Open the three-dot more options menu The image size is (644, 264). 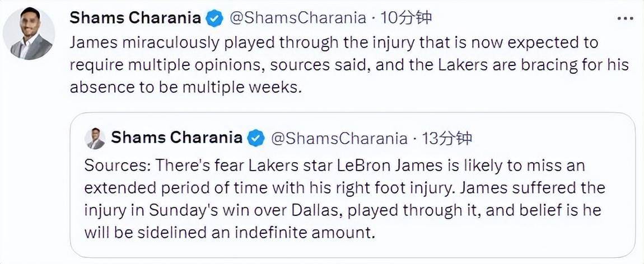624,18
